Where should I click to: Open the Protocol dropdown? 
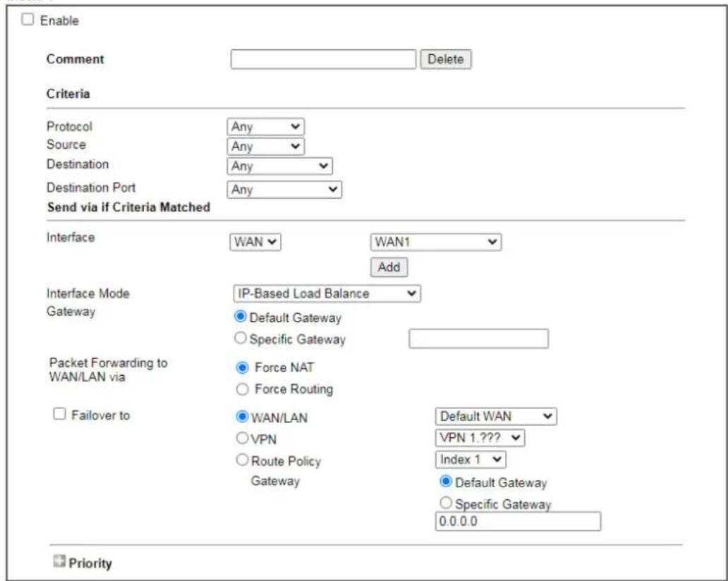[265, 127]
